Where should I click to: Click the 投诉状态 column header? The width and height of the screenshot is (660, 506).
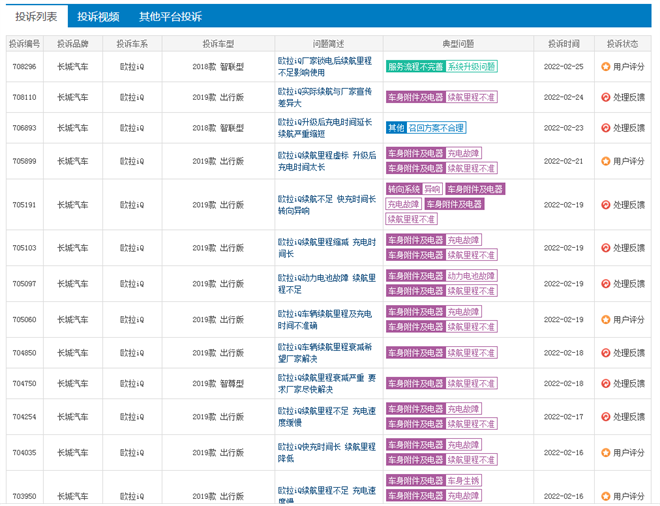[x=623, y=44]
